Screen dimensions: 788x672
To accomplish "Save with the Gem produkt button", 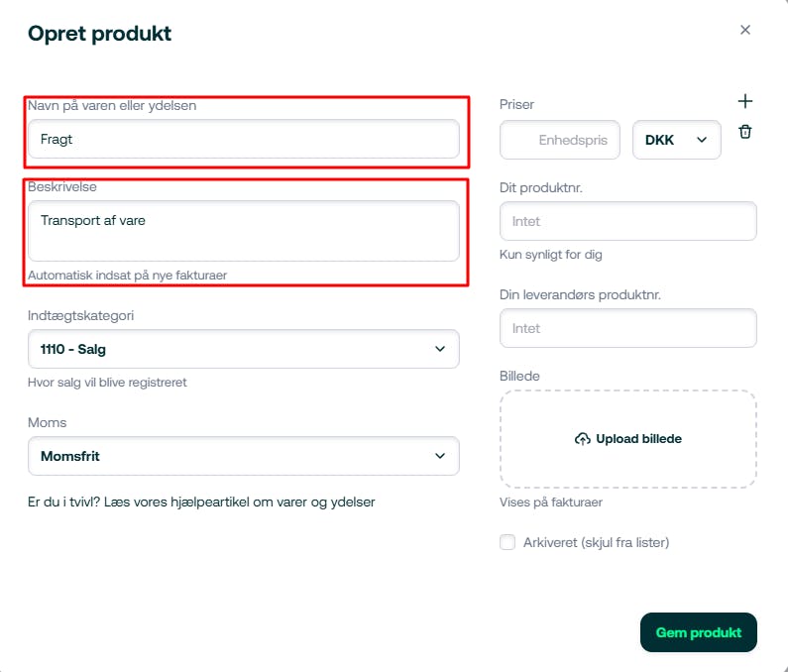I will pyautogui.click(x=698, y=632).
